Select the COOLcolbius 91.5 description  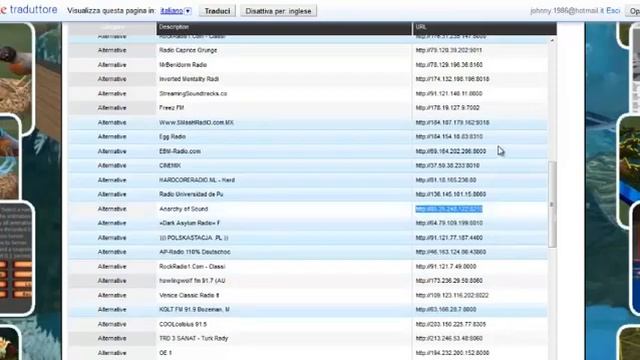tap(183, 324)
